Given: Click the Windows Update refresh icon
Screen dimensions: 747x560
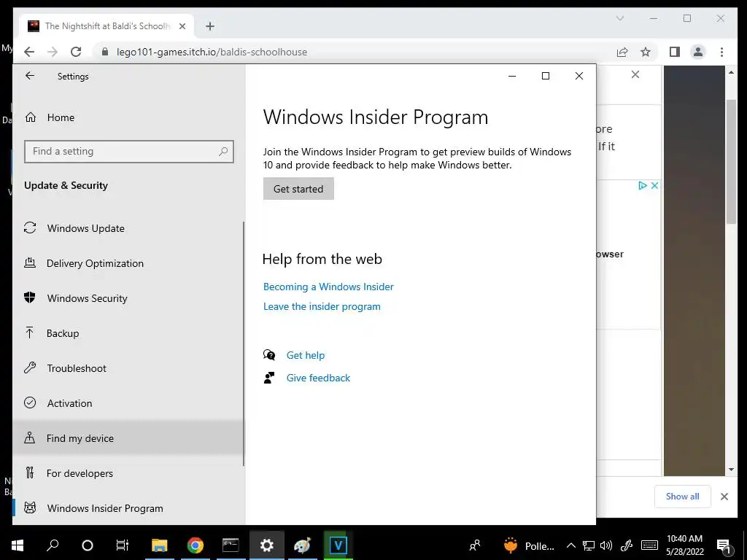Looking at the screenshot, I should [x=30, y=228].
